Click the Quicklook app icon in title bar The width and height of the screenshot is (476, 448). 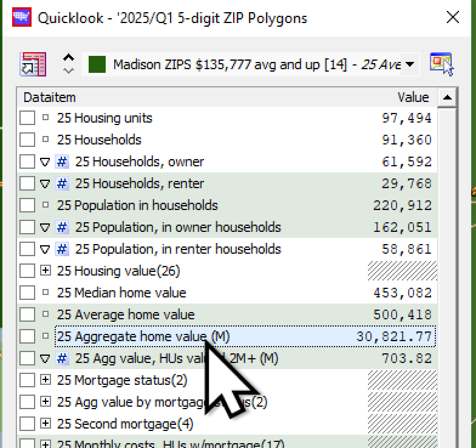pos(21,18)
